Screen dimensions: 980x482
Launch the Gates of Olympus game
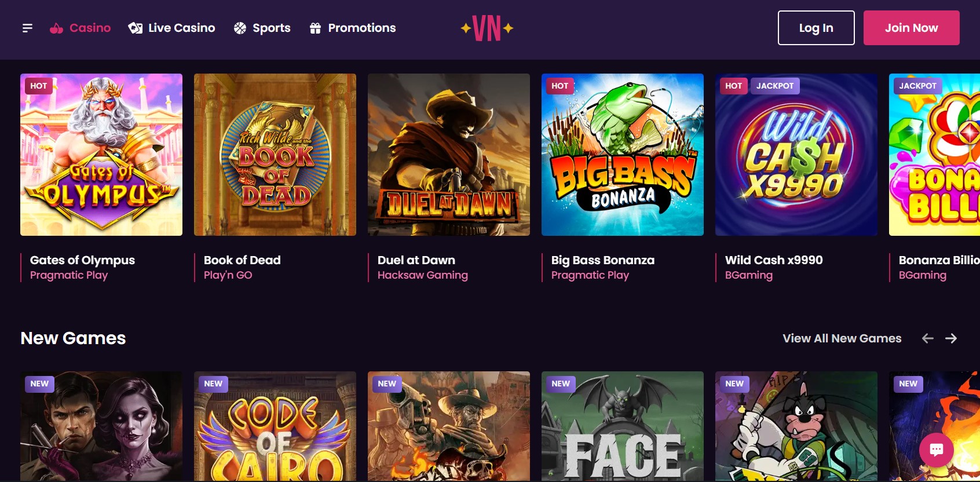[x=101, y=155]
